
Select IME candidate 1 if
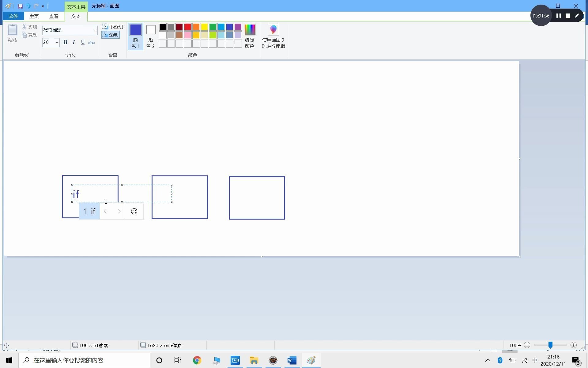coord(89,211)
